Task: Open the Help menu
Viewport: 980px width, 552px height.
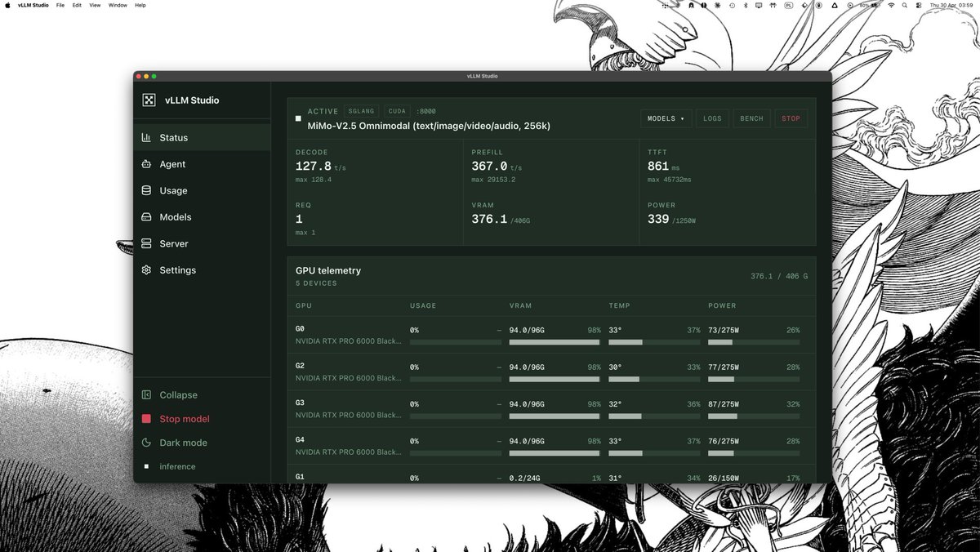Action: pyautogui.click(x=140, y=5)
